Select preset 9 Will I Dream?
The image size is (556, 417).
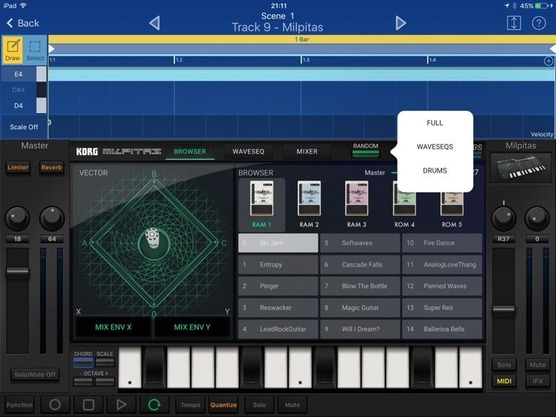coord(360,329)
